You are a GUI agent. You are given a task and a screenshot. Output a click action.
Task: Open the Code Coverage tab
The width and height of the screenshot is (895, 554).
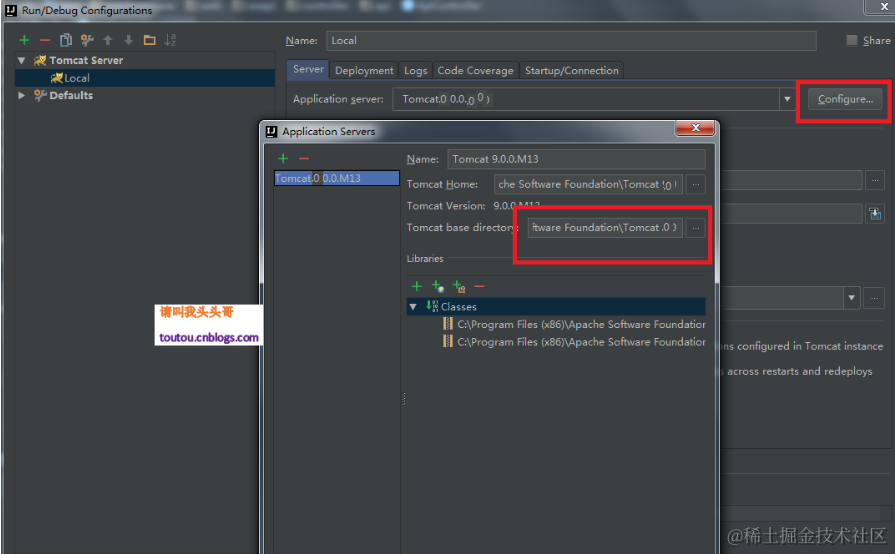coord(475,70)
